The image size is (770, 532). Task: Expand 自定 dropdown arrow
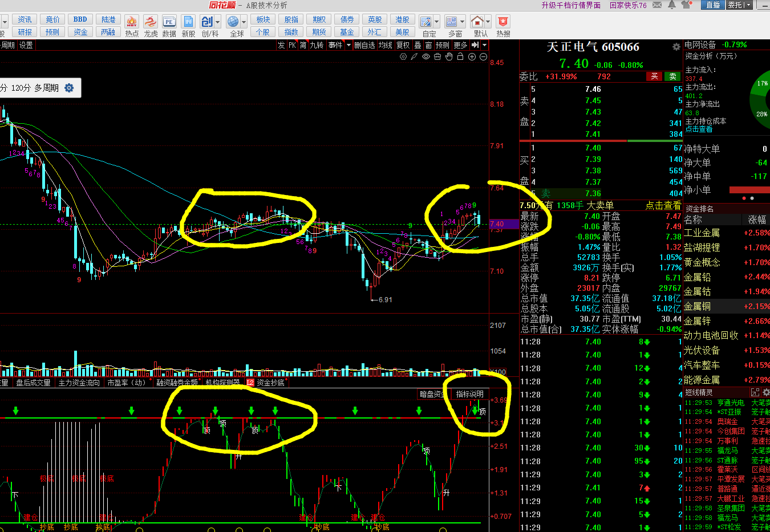[x=436, y=22]
